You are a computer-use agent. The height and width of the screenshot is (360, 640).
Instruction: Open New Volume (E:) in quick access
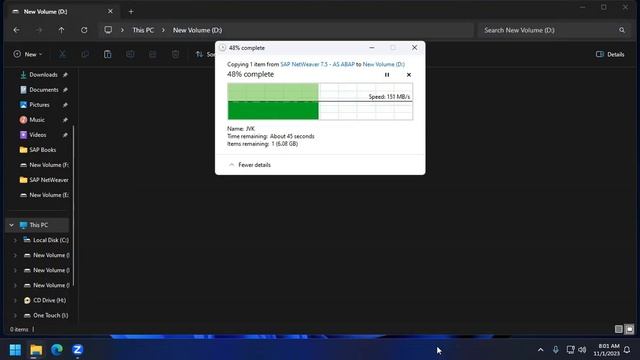[43, 195]
